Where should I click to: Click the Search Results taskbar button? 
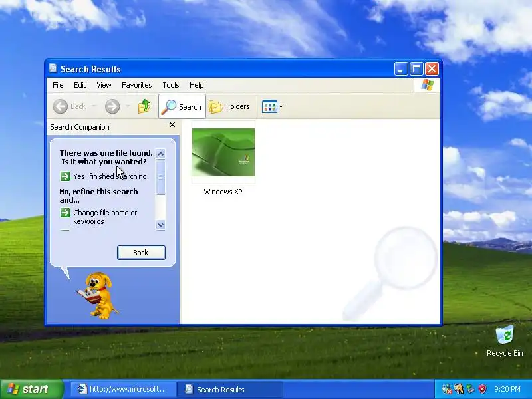coord(229,389)
